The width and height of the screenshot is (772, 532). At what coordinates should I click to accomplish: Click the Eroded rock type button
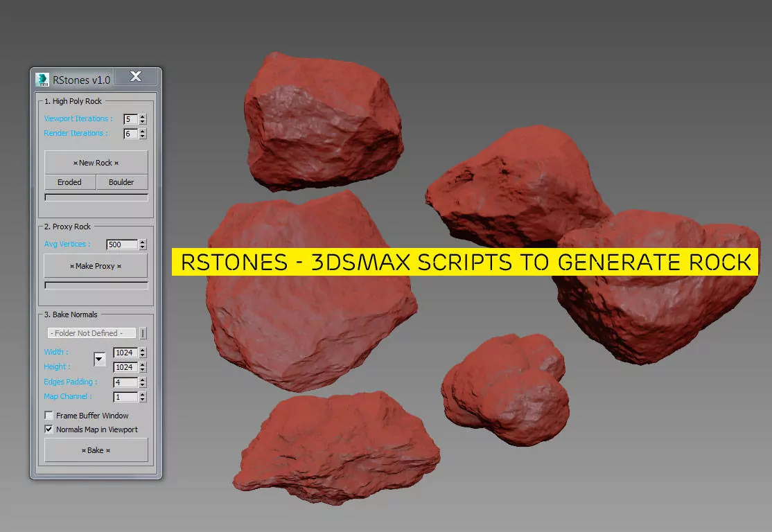click(x=69, y=182)
